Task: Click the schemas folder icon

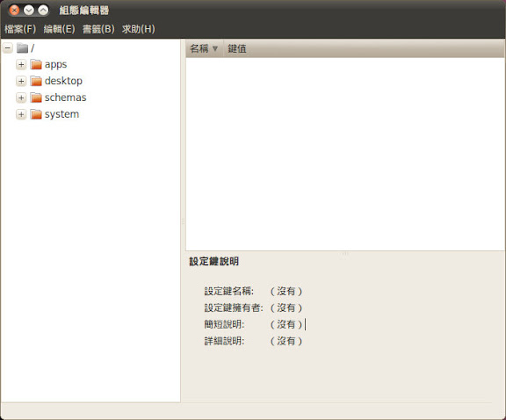Action: 36,98
